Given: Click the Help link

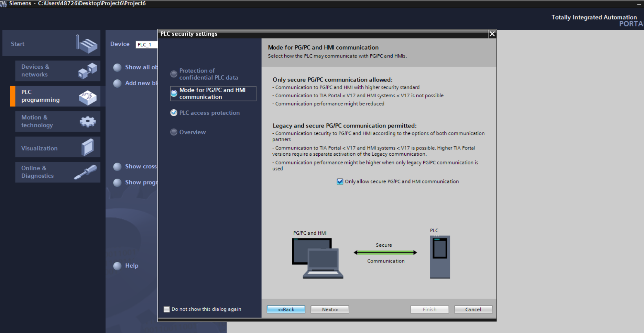Looking at the screenshot, I should pos(132,266).
